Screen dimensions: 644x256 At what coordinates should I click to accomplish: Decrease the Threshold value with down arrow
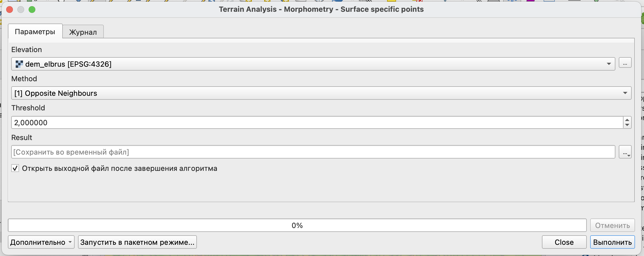[627, 125]
